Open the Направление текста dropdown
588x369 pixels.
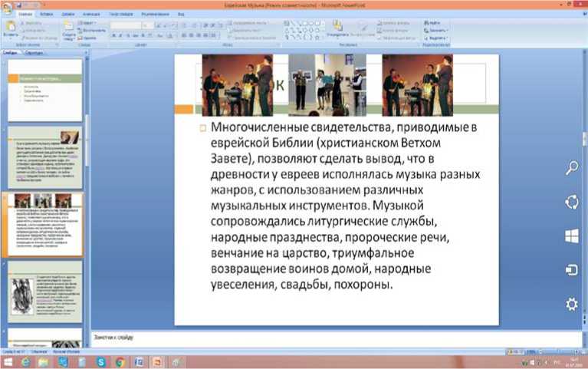pos(247,23)
